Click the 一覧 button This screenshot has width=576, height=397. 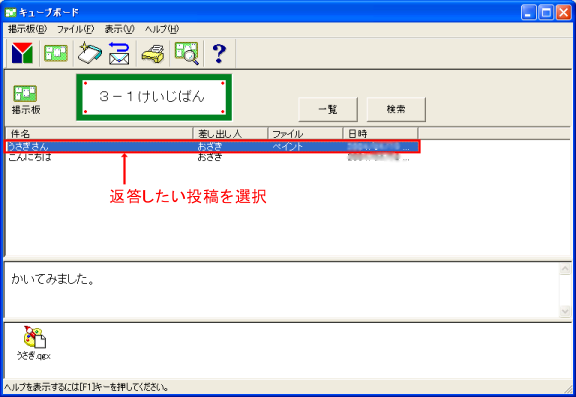(x=328, y=109)
